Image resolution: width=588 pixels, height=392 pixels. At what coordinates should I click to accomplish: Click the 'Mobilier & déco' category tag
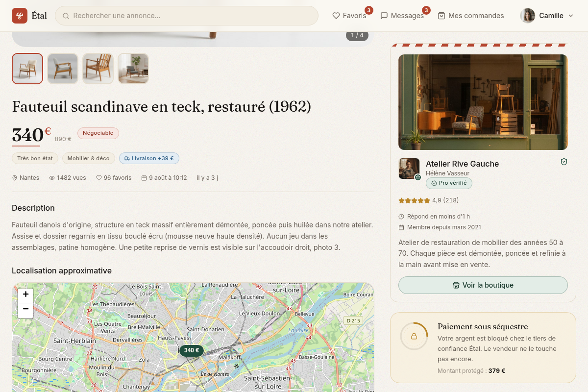(x=89, y=158)
